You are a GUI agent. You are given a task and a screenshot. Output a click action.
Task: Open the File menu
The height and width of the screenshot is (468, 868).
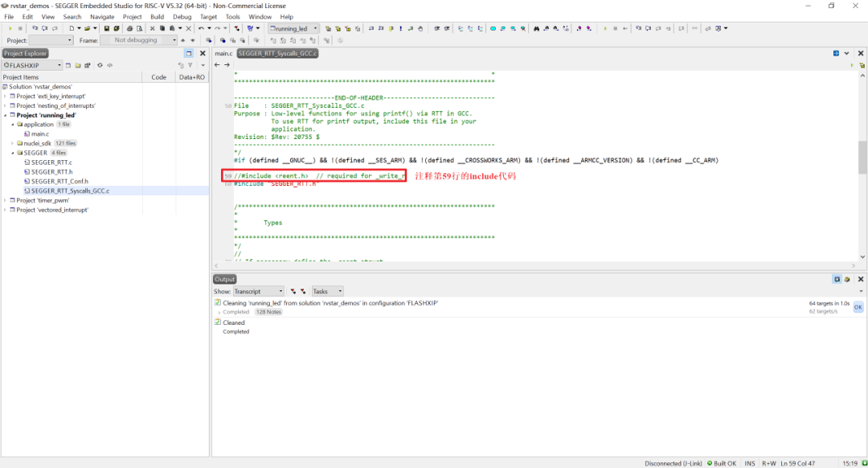point(9,17)
